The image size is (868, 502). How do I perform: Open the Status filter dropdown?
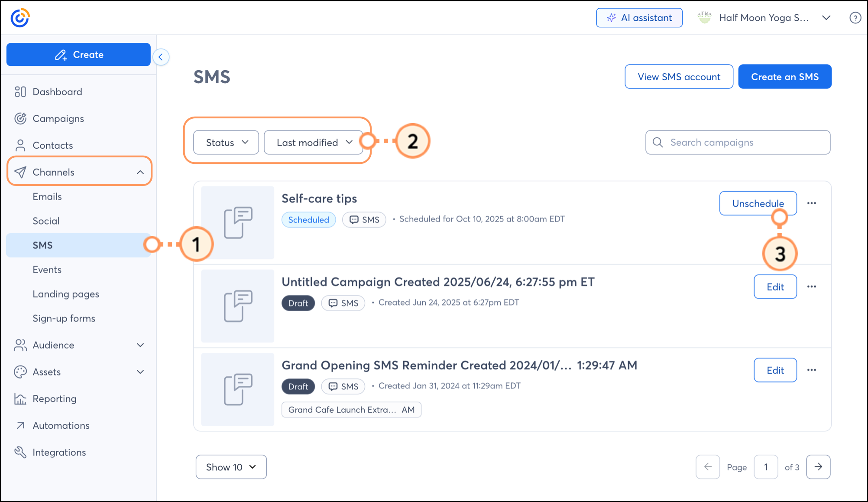click(226, 143)
